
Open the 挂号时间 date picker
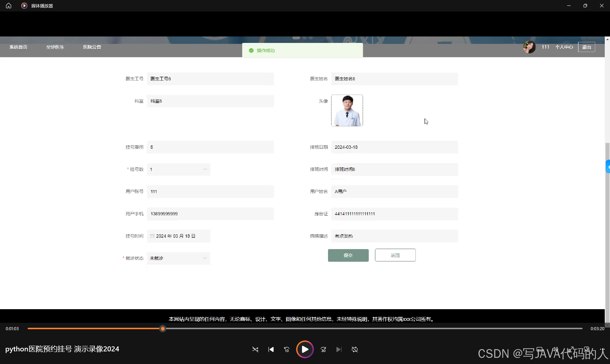(x=179, y=236)
